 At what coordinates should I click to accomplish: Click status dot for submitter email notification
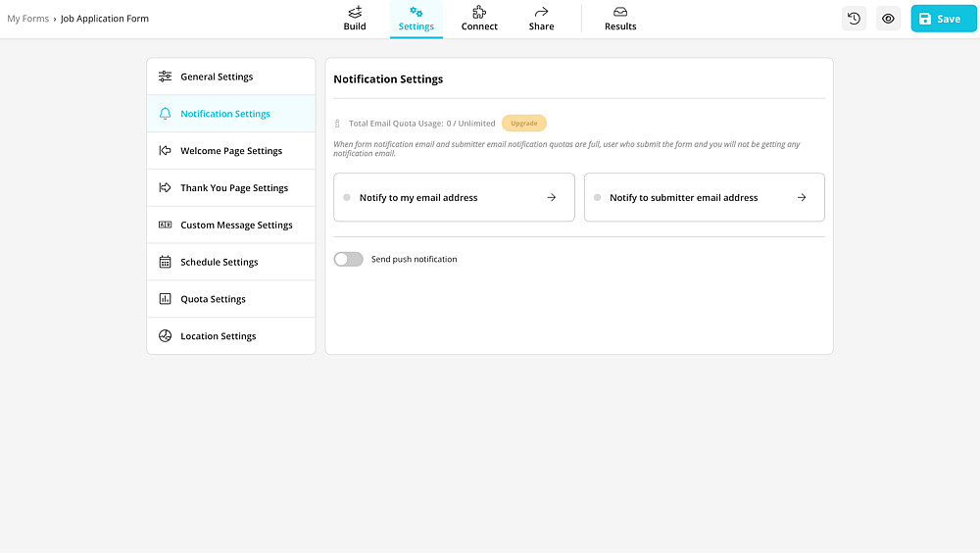coord(598,197)
